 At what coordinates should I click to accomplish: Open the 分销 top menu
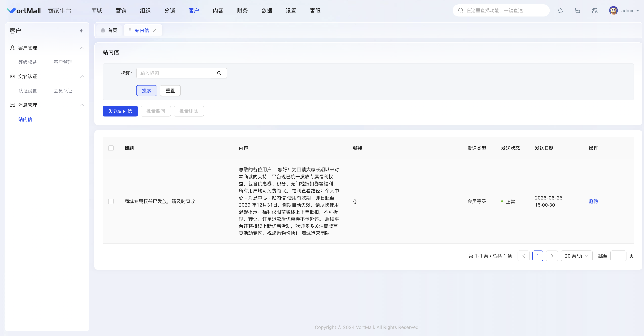pos(169,10)
